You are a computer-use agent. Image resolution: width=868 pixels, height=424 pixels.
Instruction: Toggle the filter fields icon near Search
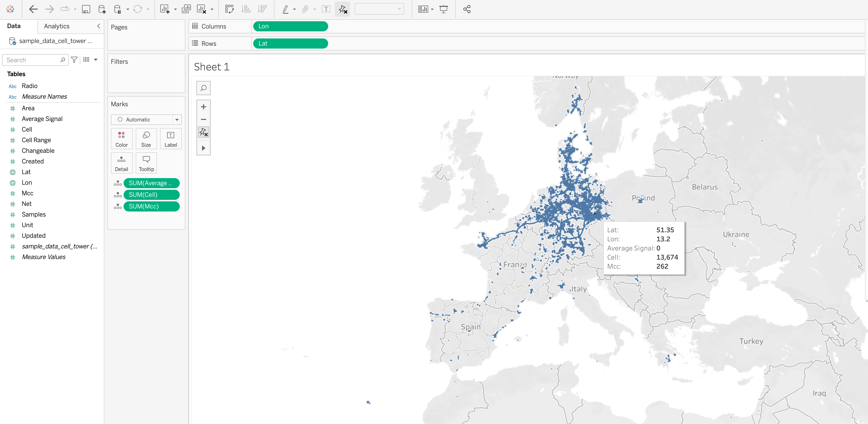coord(74,60)
